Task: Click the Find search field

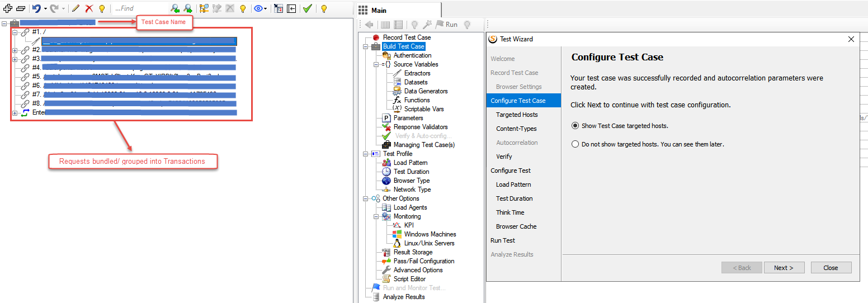Action: 139,8
